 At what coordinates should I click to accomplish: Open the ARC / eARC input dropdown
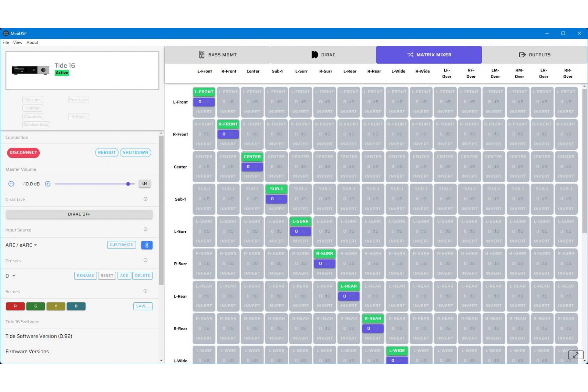21,245
